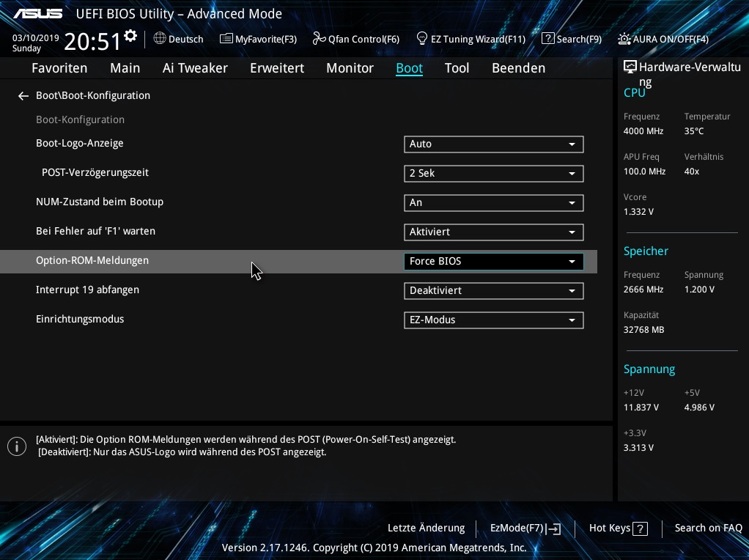Click the Vcore value 1.332 V
749x560 pixels.
[x=638, y=212]
